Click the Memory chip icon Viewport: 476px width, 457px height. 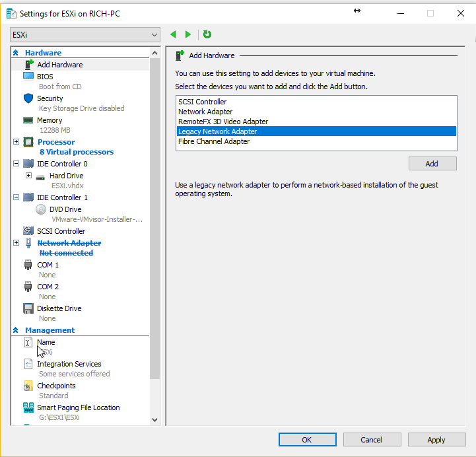(x=28, y=120)
